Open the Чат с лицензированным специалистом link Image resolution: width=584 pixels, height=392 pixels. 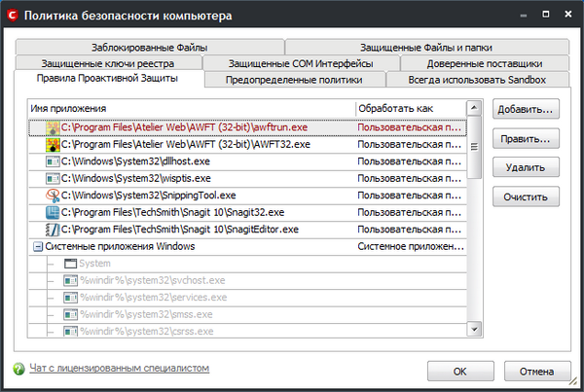[x=119, y=369]
